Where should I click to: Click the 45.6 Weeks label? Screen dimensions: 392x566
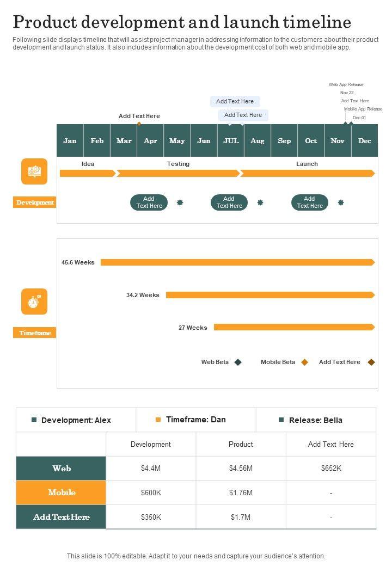click(x=78, y=262)
